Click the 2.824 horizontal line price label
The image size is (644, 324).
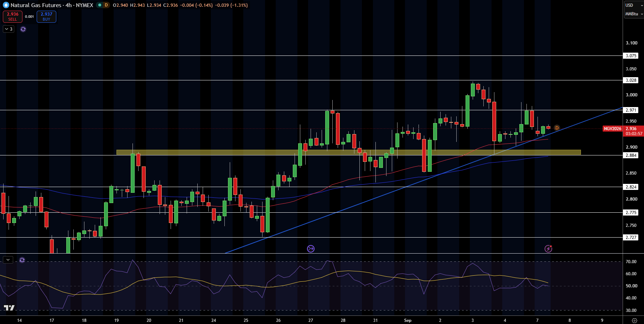pos(631,187)
